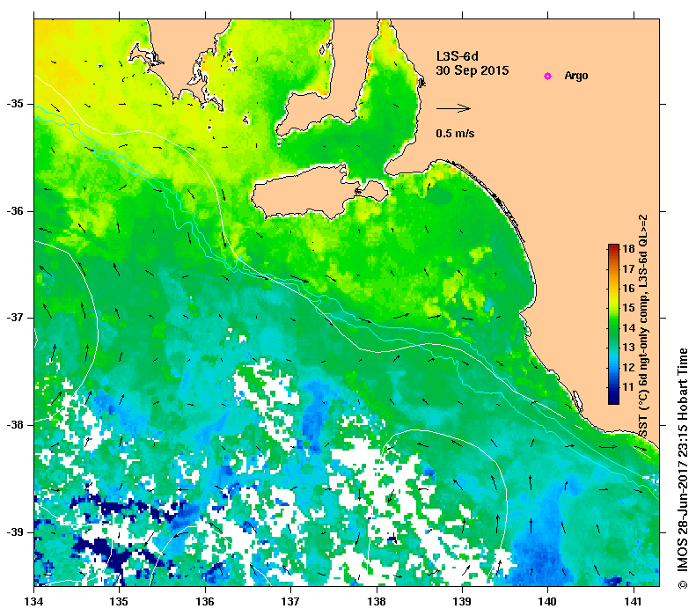Click the '14' colorbar tick label
Screen dimensions: 696x616
click(628, 328)
